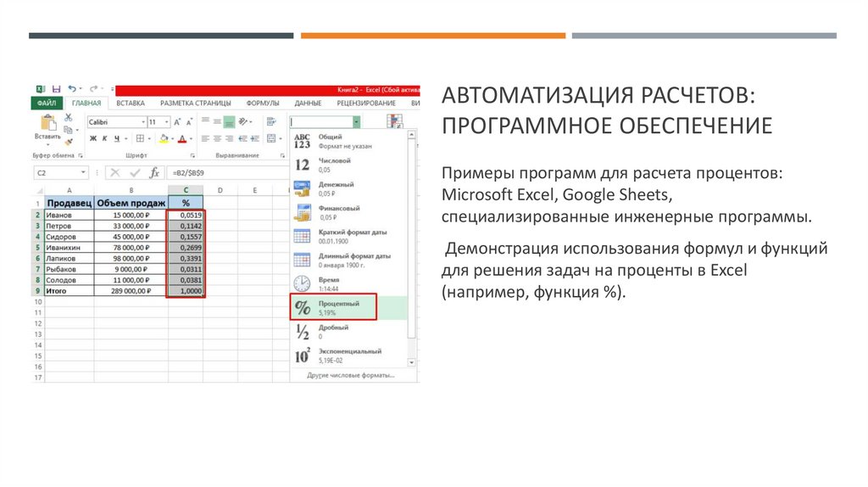Undo the last action via arrow icon
The image size is (868, 487).
[x=72, y=88]
